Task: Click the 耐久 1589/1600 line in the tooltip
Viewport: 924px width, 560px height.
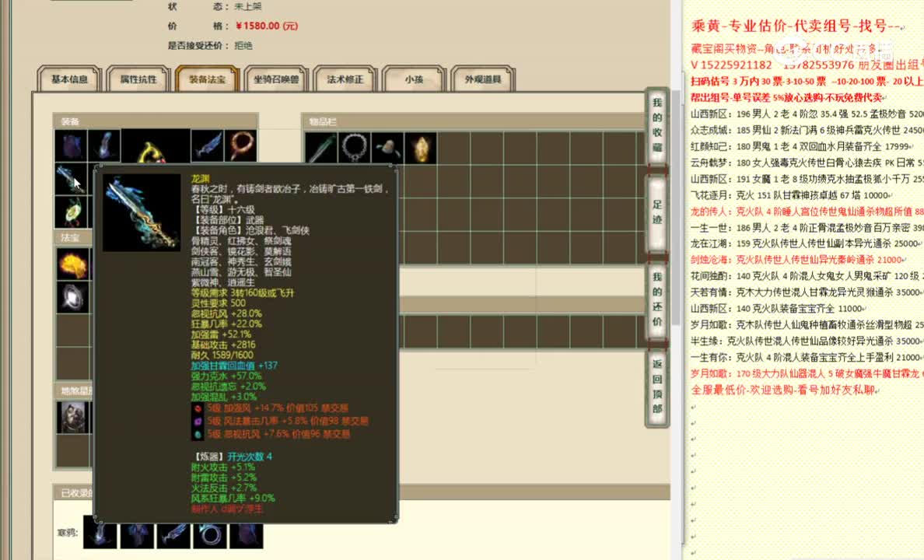Action: tap(222, 355)
